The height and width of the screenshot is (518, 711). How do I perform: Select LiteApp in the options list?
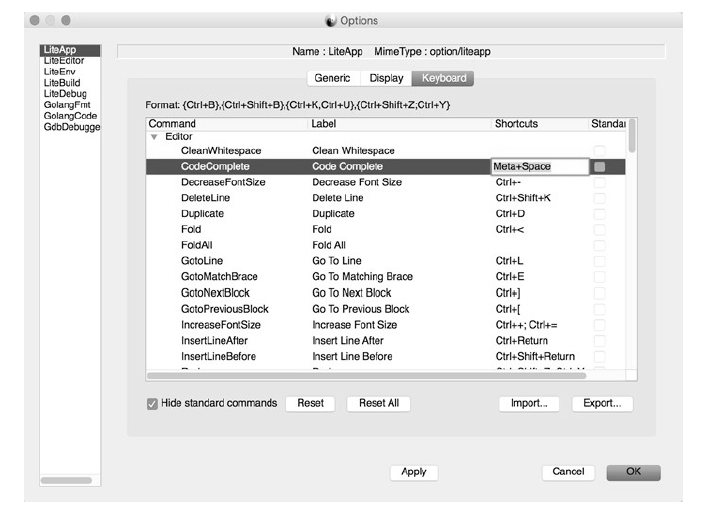70,50
